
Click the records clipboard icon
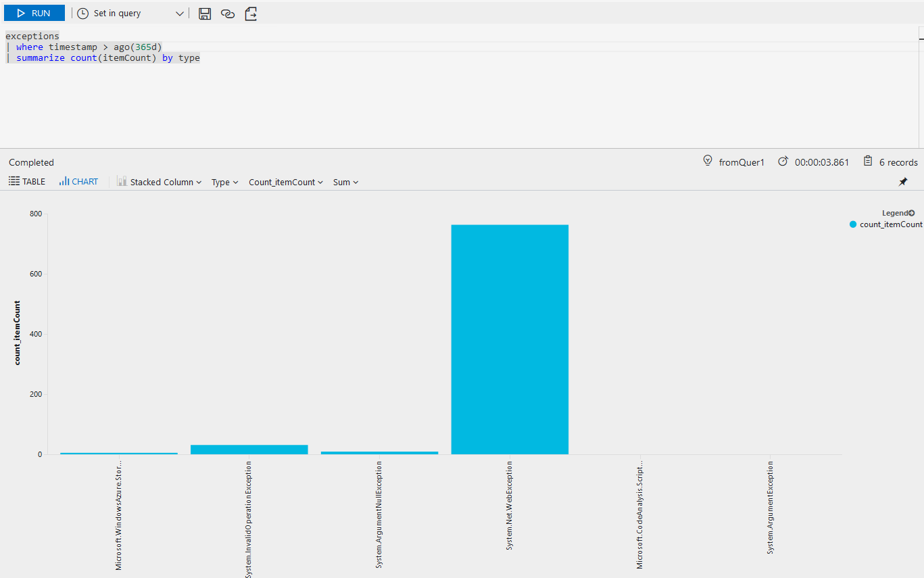(868, 161)
